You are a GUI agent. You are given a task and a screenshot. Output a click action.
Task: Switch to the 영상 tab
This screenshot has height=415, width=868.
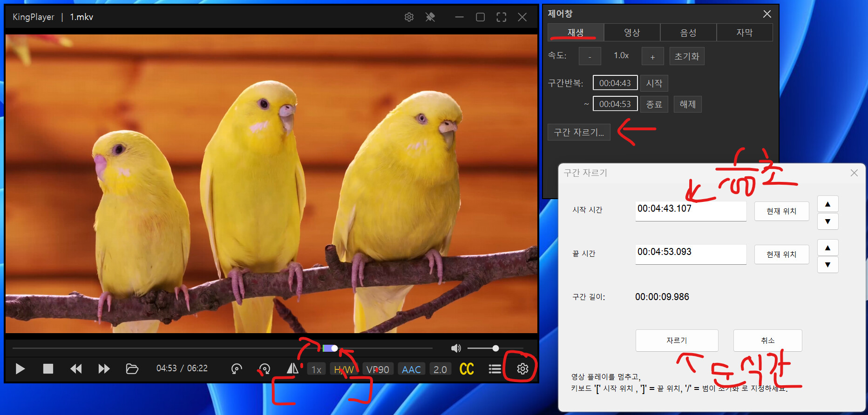(x=632, y=33)
